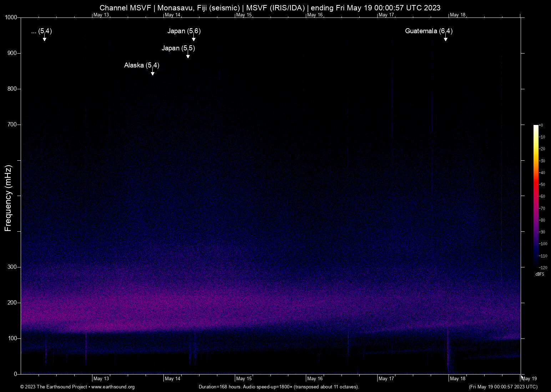Select the arrow marker under Japan (5.6)
This screenshot has height=392, width=551.
click(x=194, y=38)
